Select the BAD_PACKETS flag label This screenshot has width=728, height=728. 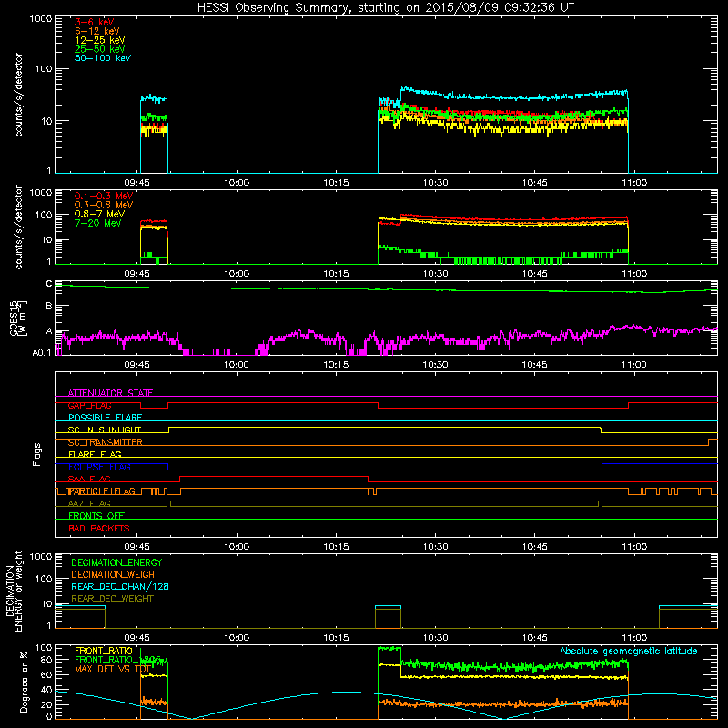[x=99, y=528]
